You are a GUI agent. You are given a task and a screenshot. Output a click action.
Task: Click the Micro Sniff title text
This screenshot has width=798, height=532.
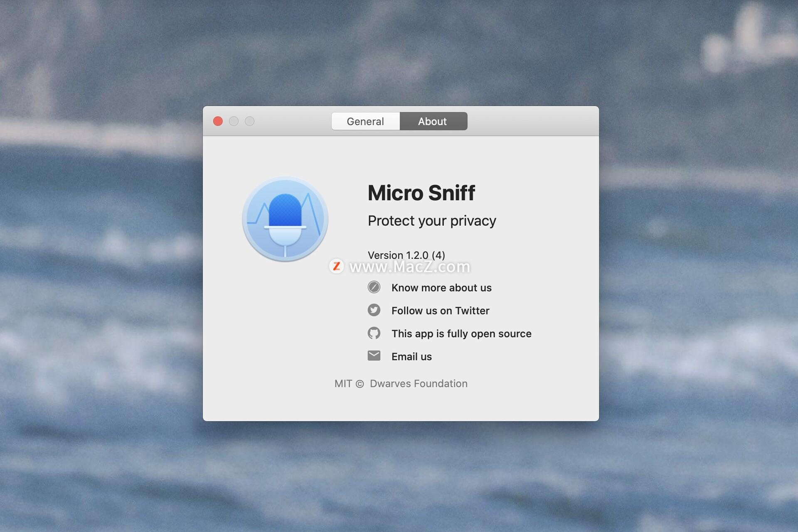(x=421, y=193)
